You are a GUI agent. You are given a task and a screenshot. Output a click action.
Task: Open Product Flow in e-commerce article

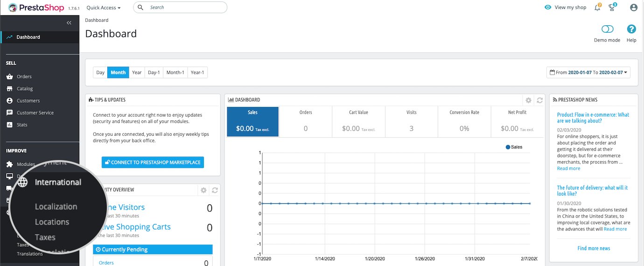[593, 118]
